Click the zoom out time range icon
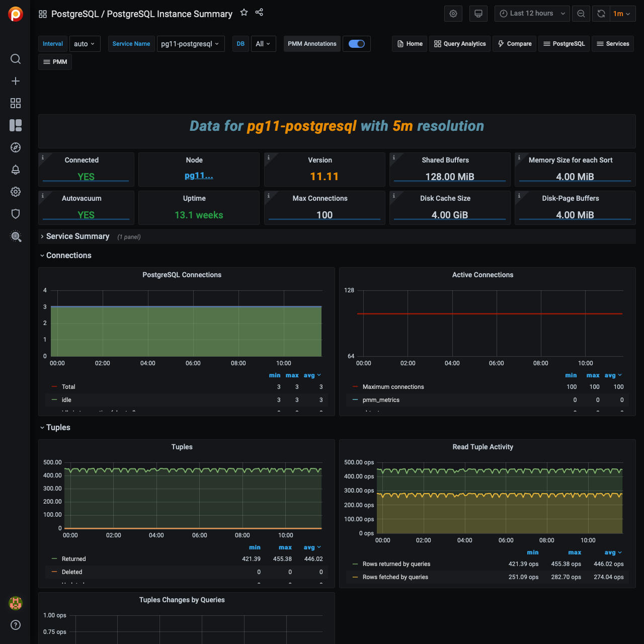This screenshot has width=644, height=644. 581,14
